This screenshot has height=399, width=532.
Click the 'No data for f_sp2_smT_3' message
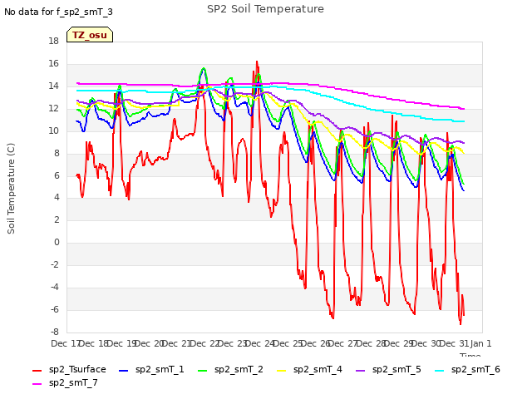[x=58, y=12]
